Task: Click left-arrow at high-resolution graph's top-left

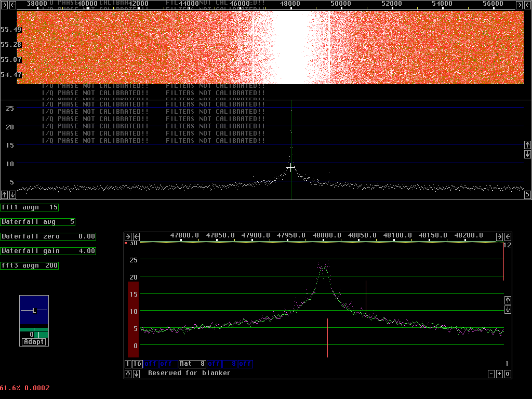Action: (x=136, y=236)
